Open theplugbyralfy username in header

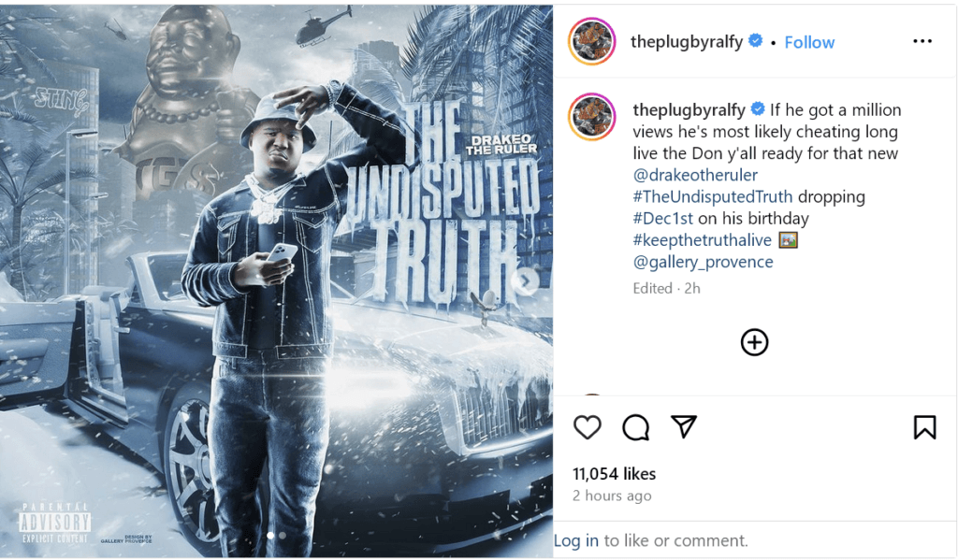686,41
